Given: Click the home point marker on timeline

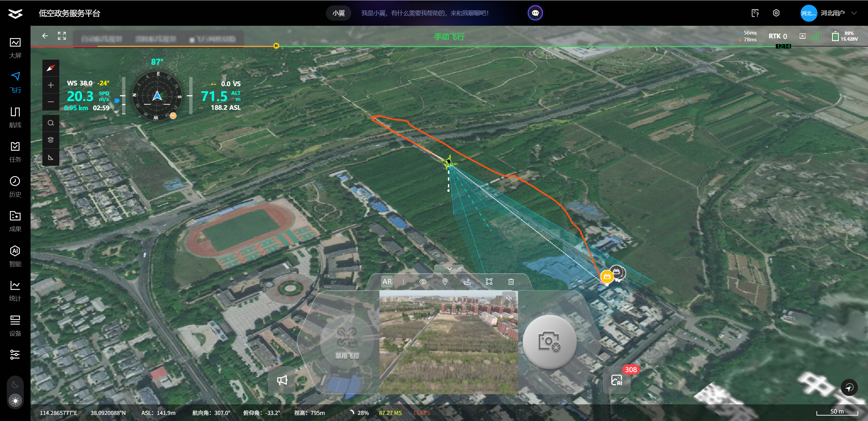Looking at the screenshot, I should tap(276, 46).
